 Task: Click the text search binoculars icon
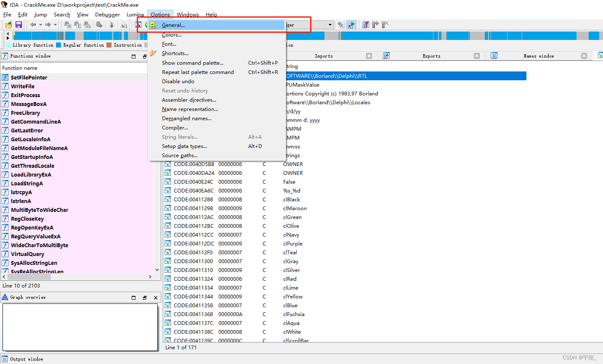point(77,25)
